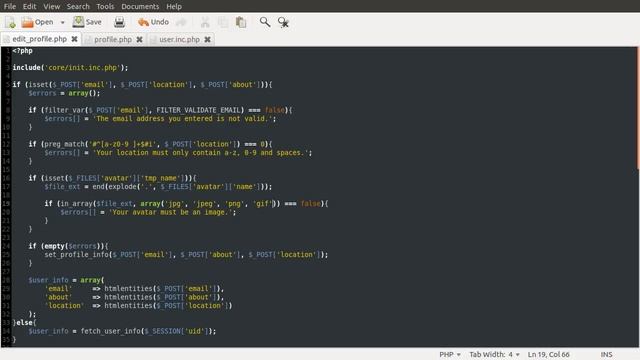Undo the last edit
Viewport: 640px width, 360px height.
pyautogui.click(x=153, y=22)
